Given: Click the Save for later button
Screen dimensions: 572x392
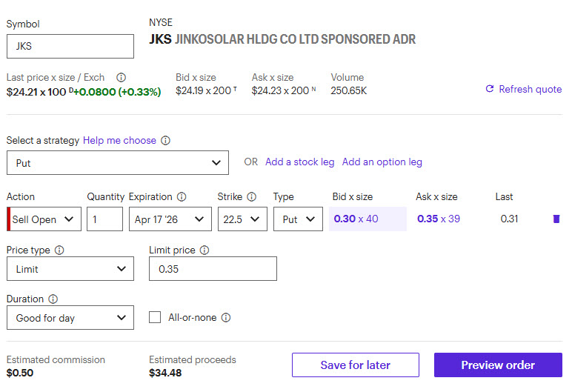Looking at the screenshot, I should pyautogui.click(x=356, y=365).
